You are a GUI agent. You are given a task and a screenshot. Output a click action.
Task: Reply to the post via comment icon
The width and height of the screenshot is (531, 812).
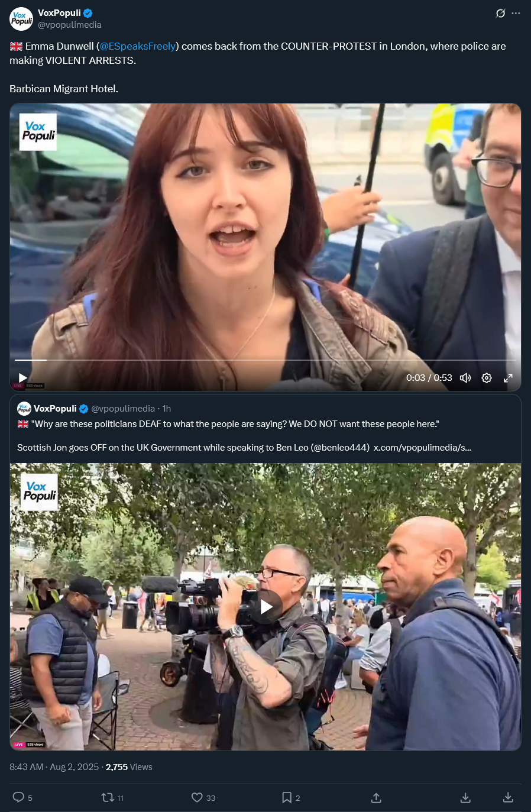[18, 797]
